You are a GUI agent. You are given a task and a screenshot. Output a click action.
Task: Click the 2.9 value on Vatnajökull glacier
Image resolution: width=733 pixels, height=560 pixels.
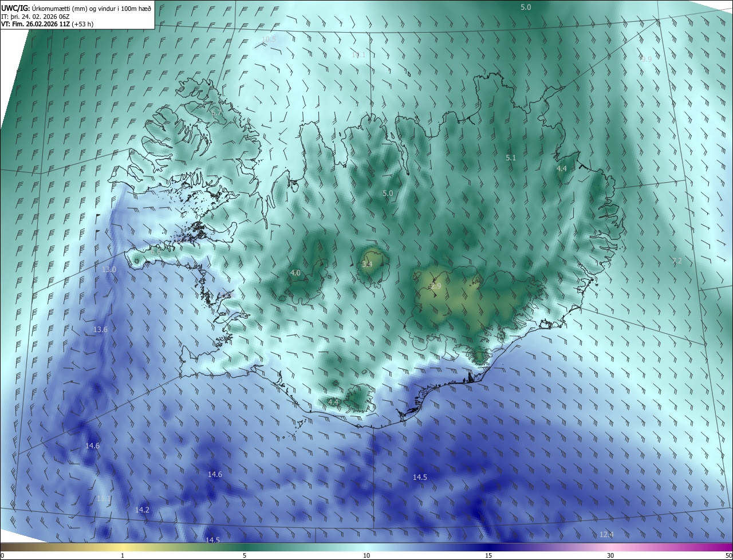tap(436, 286)
